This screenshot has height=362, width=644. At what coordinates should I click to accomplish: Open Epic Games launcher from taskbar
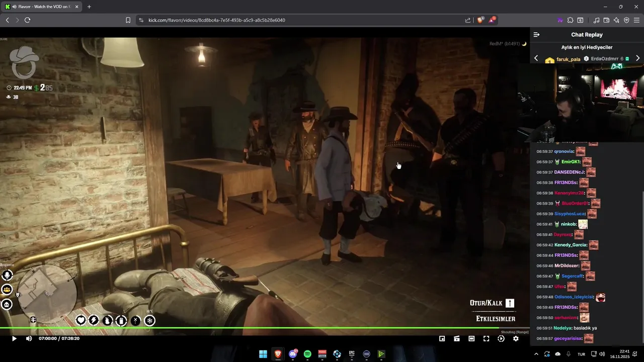pyautogui.click(x=352, y=354)
